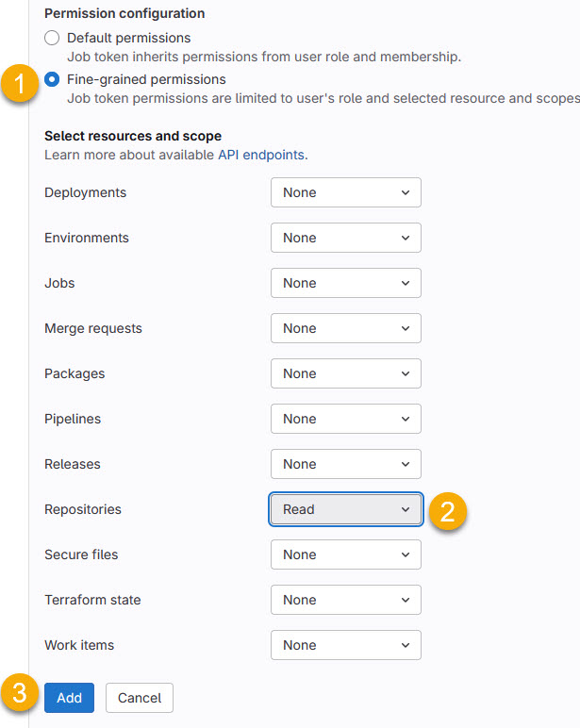Open the Releases scope dropdown
The image size is (580, 728).
[x=345, y=464]
